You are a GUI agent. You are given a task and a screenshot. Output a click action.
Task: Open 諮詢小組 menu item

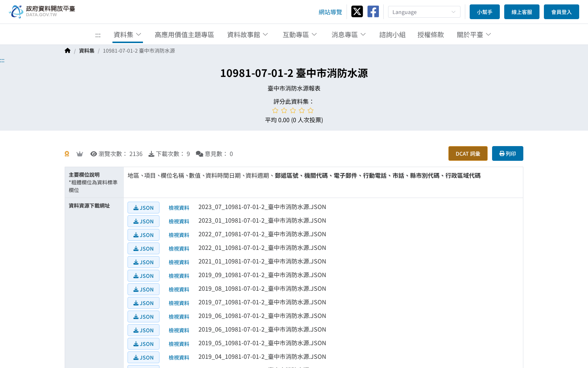click(392, 35)
